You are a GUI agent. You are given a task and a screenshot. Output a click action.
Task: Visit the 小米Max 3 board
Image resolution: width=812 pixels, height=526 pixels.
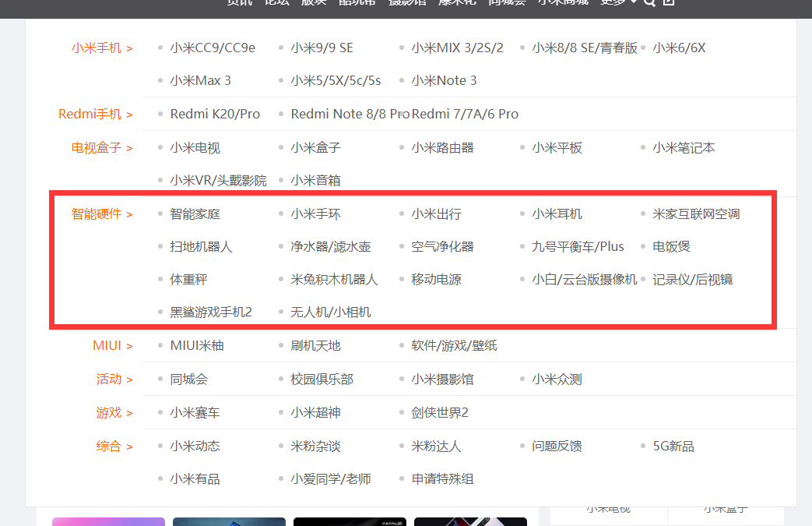click(200, 81)
